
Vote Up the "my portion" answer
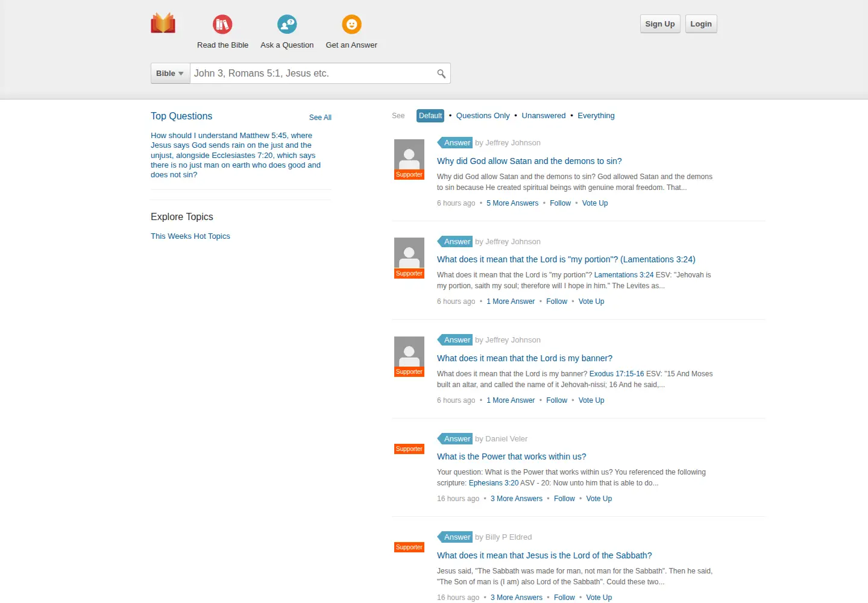[x=591, y=301]
